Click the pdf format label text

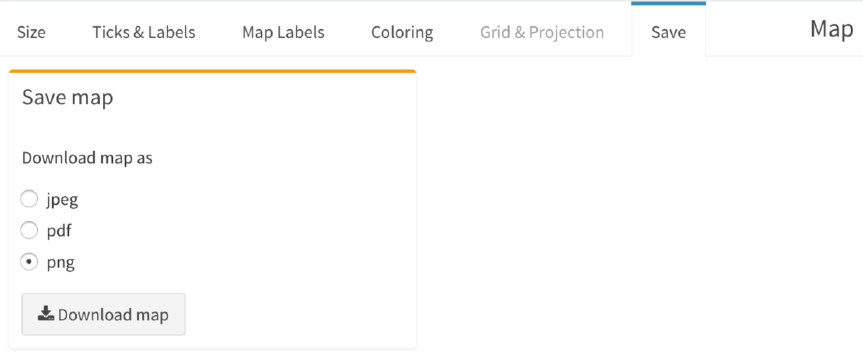pyautogui.click(x=59, y=231)
